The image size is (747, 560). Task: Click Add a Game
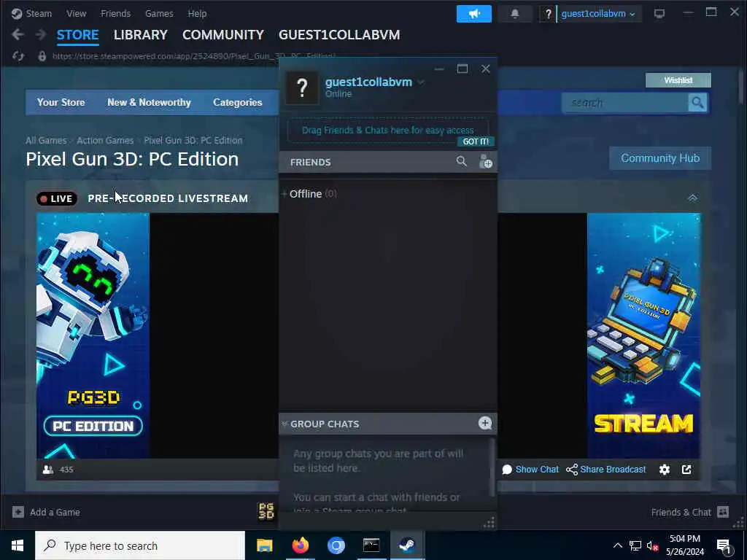pyautogui.click(x=46, y=513)
